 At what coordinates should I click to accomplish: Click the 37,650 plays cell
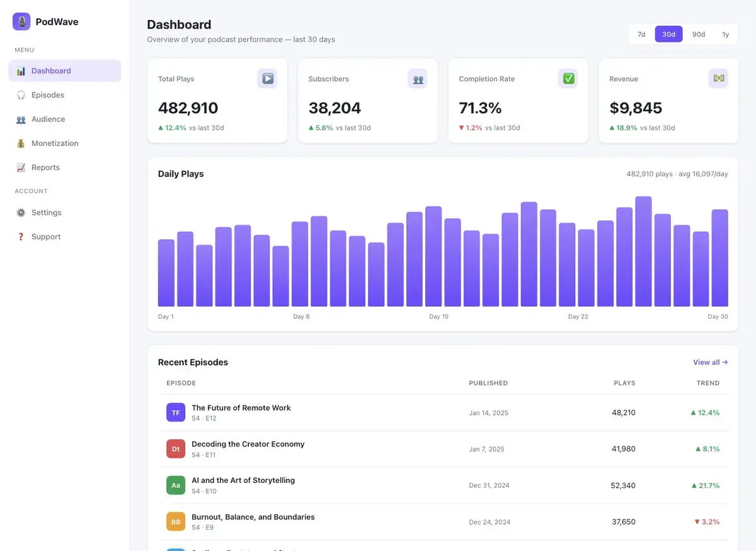click(x=624, y=522)
